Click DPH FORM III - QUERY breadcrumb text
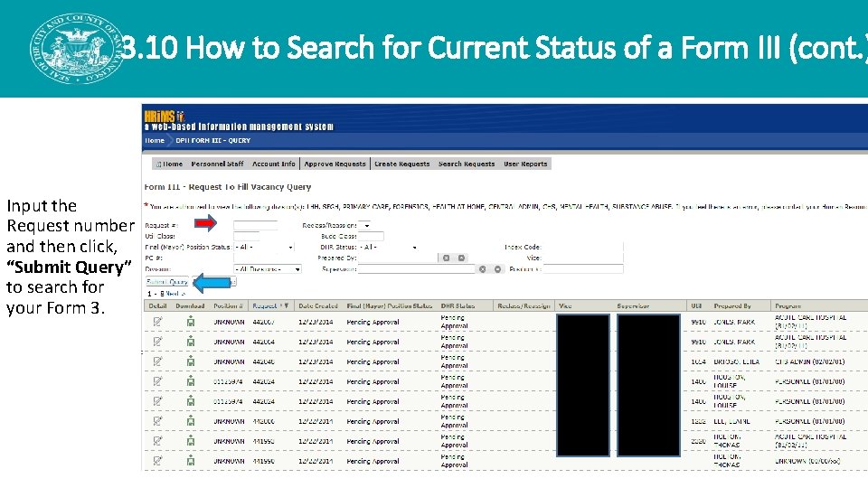Viewport: 868px width, 488px height. tap(213, 141)
